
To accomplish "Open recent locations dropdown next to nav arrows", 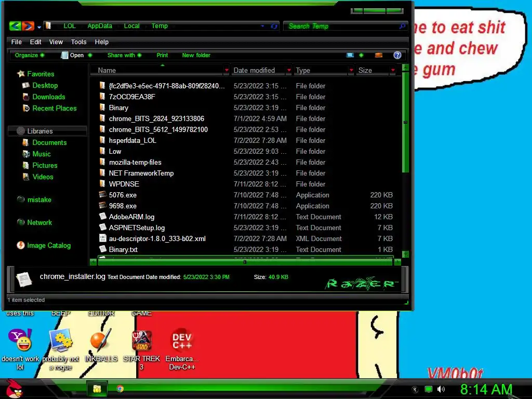I will [39, 27].
